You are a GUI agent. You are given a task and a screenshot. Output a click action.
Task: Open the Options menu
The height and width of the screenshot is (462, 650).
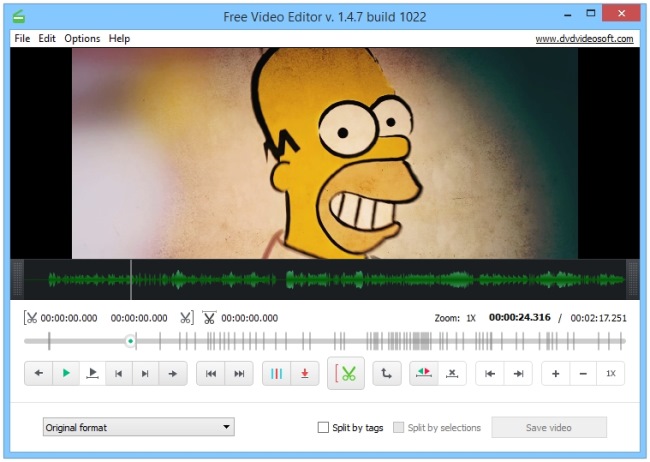pos(82,39)
